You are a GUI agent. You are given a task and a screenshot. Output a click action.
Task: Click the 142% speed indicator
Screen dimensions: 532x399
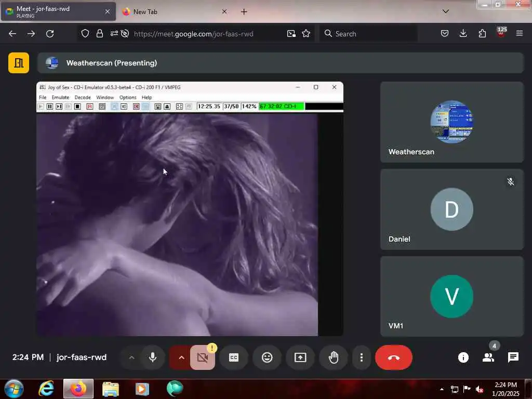click(249, 106)
